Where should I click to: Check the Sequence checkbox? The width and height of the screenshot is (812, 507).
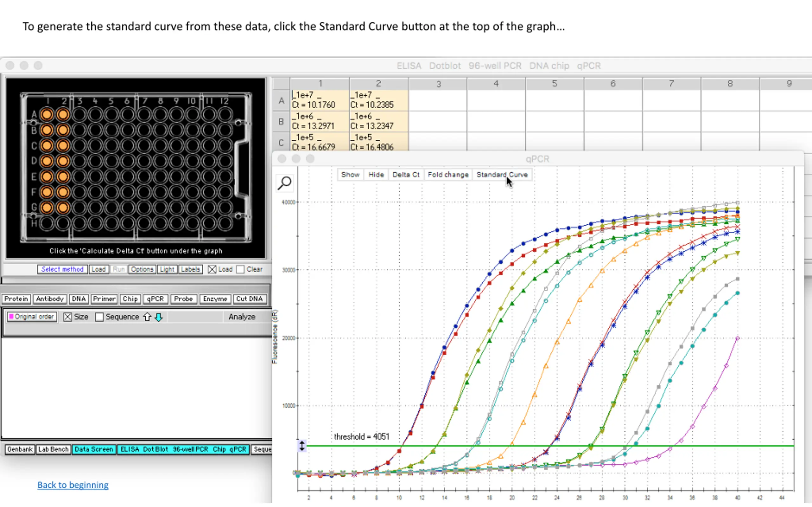tap(99, 317)
